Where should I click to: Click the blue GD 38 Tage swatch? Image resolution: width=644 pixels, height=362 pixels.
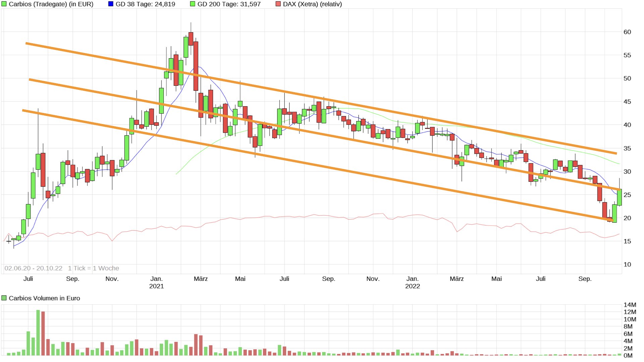pyautogui.click(x=111, y=4)
